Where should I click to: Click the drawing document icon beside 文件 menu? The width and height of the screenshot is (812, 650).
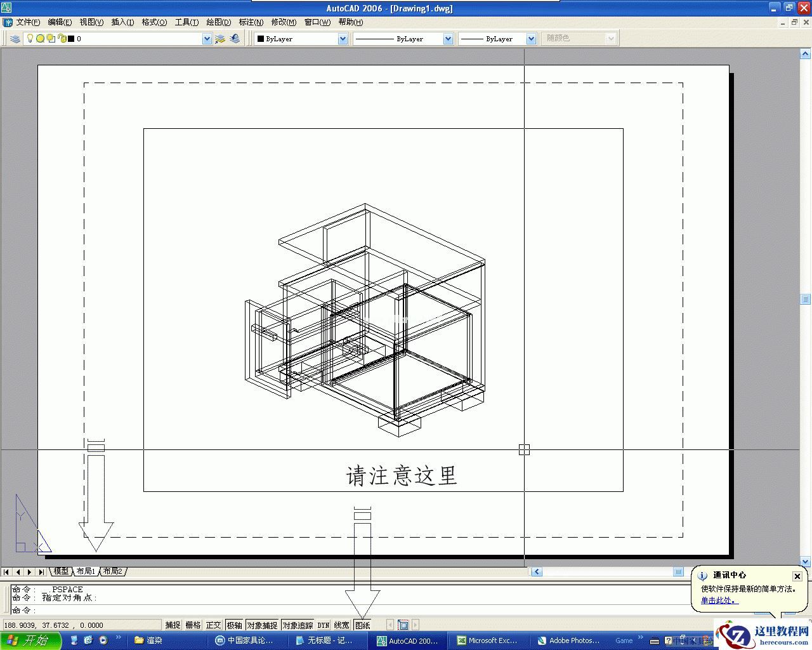[8, 22]
